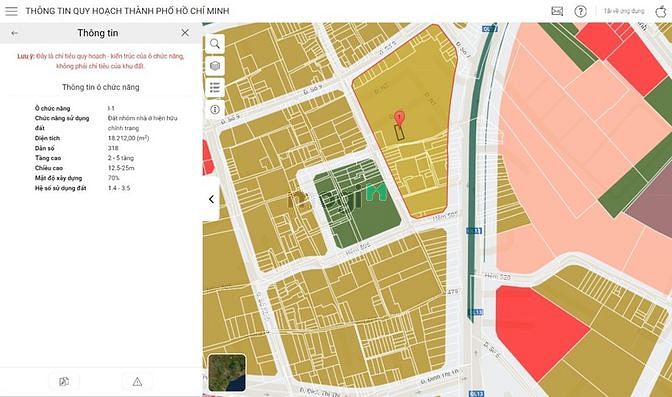Open the hamburger main menu

[x=12, y=11]
